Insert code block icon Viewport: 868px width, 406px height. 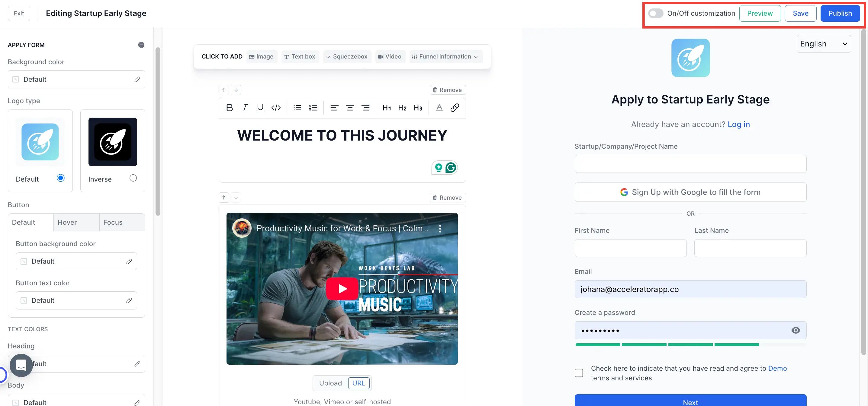(x=276, y=108)
